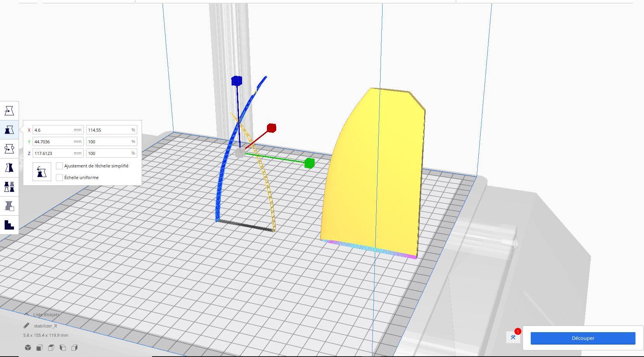Enable 'Ajustement de l'échelle simplifié' checkbox
Viewport: 644px width, 357px height.
59,166
